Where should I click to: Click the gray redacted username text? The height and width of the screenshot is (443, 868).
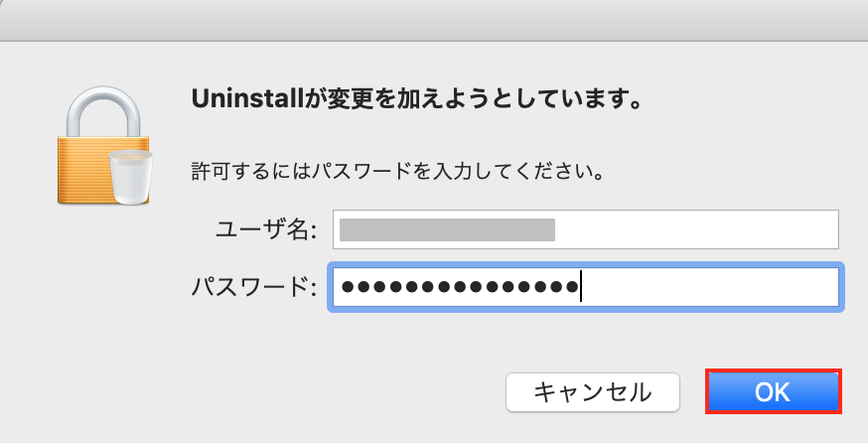tap(447, 229)
